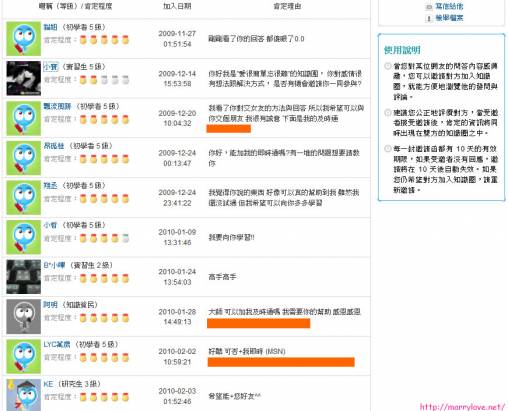
Task: Click the orange redaction bar under 阿明's message
Action: (259, 323)
